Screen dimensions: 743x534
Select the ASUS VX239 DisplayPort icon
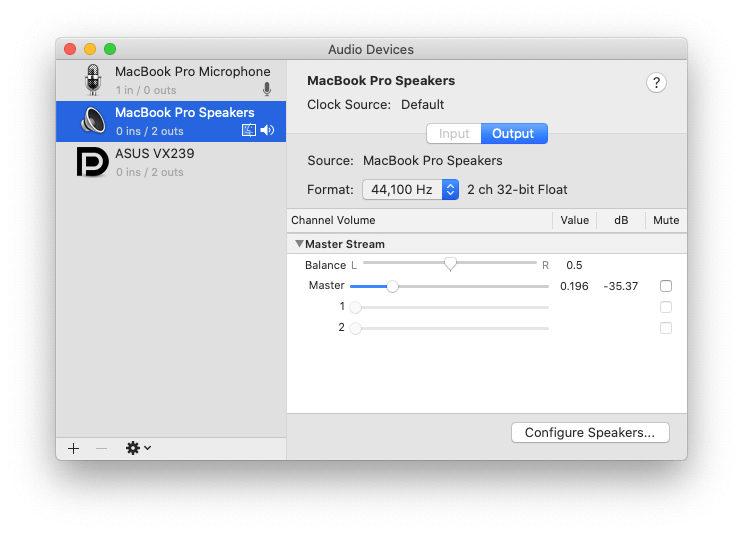(x=92, y=162)
